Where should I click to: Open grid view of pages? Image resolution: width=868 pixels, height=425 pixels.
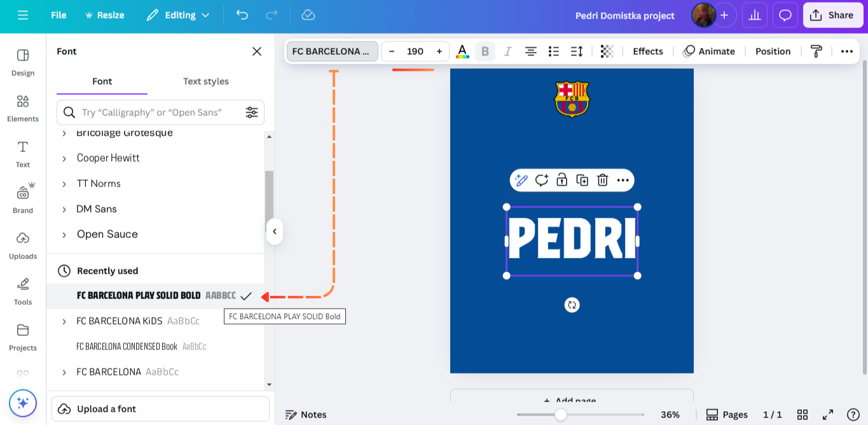pos(803,415)
